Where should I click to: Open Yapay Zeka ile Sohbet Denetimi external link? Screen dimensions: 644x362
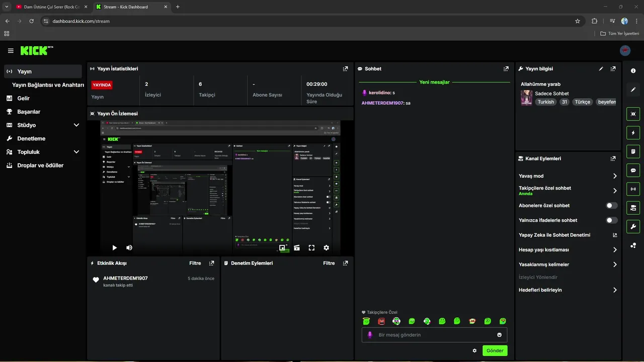pyautogui.click(x=615, y=235)
